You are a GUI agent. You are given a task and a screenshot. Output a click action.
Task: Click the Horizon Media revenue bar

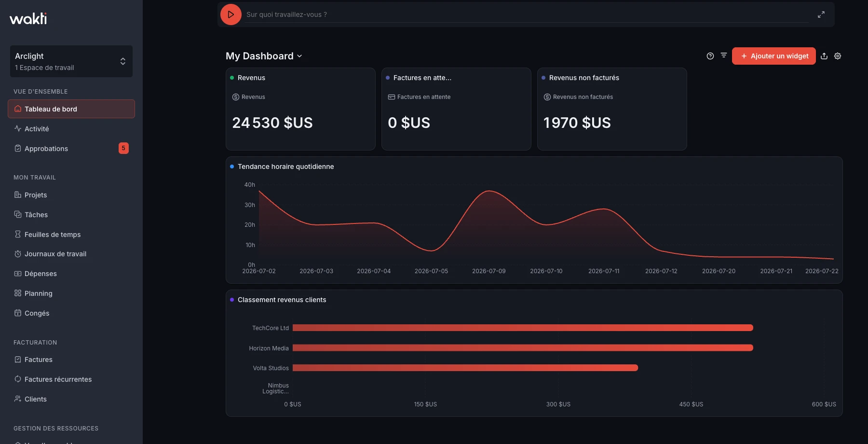pyautogui.click(x=523, y=348)
